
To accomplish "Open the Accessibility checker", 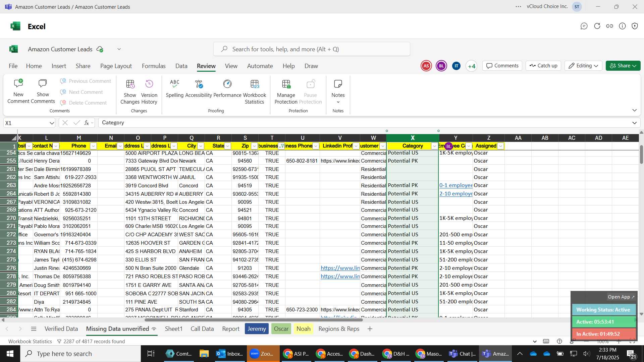I will click(x=199, y=88).
